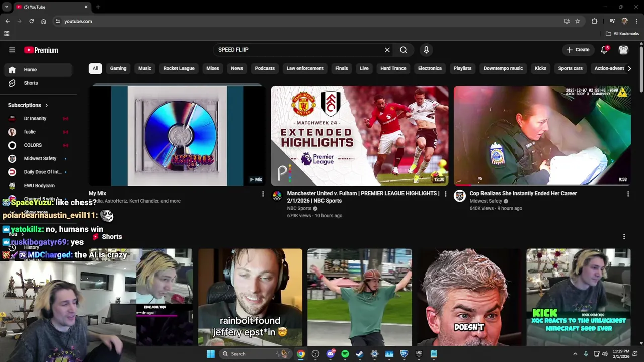This screenshot has width=644, height=362.
Task: Open options menu for Manchester United video
Action: click(445, 194)
